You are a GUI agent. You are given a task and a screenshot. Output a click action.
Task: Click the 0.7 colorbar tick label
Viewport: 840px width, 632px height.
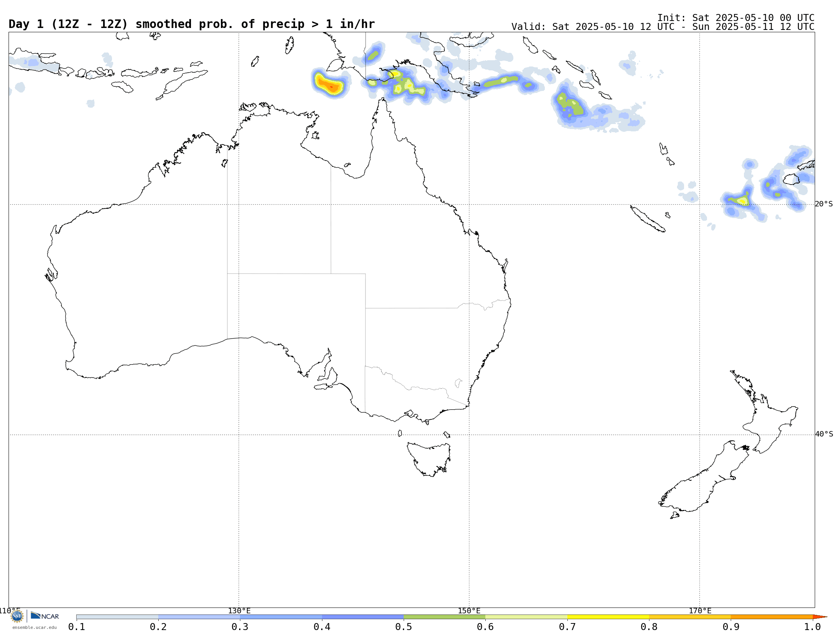[567, 627]
